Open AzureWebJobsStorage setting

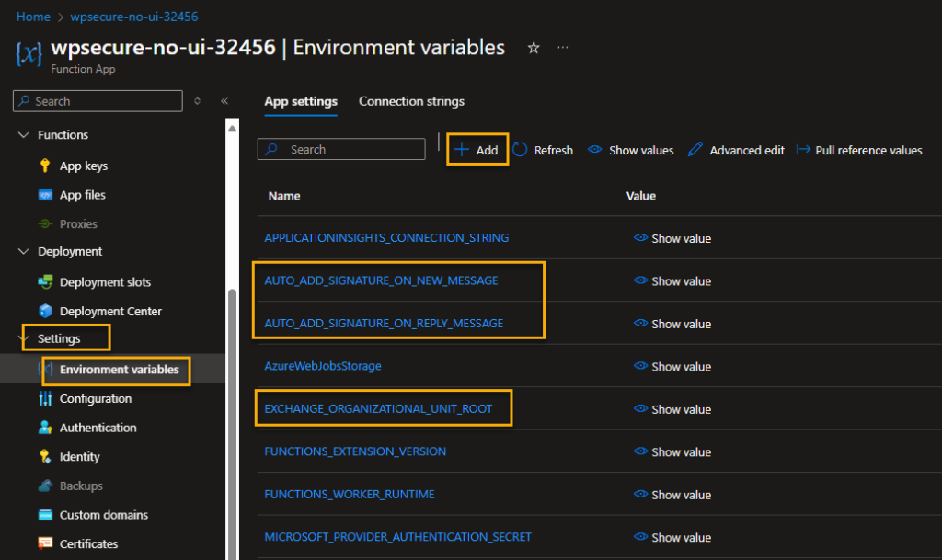click(x=323, y=366)
